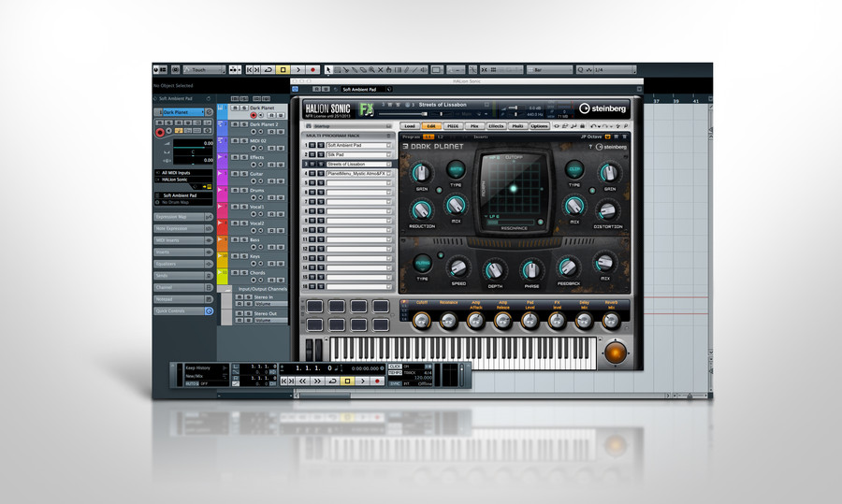Screen dimensions: 842x504
Task: Solo the Effects track
Action: pos(244,157)
